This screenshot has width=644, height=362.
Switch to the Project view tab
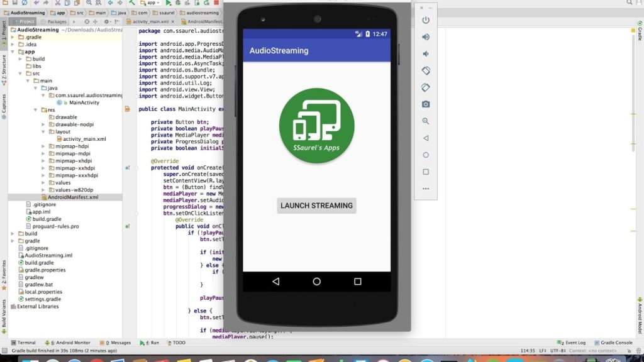pyautogui.click(x=23, y=21)
